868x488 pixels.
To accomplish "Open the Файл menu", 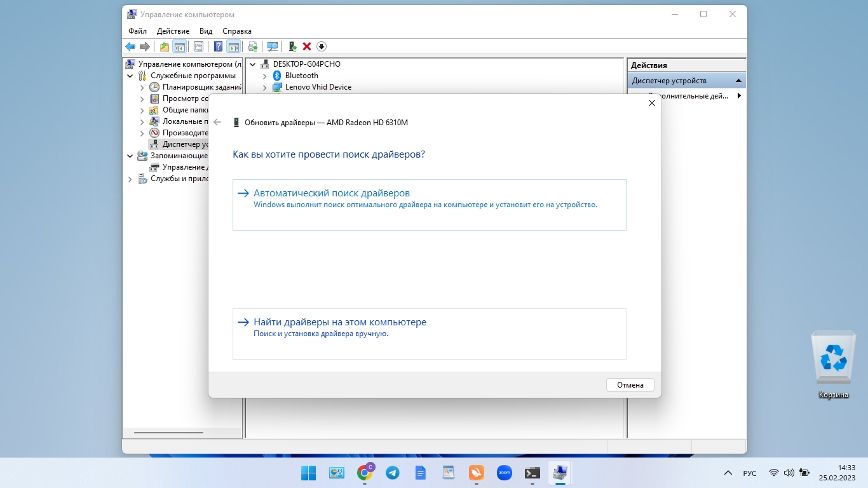I will [137, 31].
